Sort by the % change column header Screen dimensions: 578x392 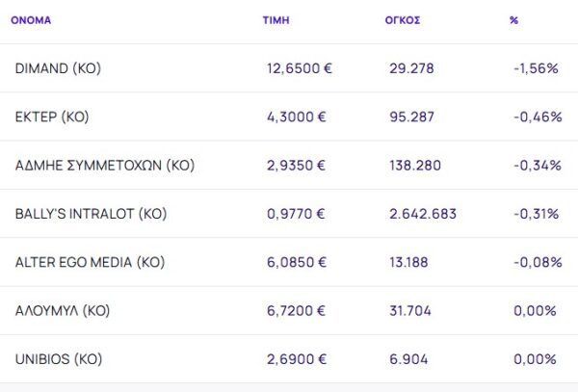[x=513, y=20]
